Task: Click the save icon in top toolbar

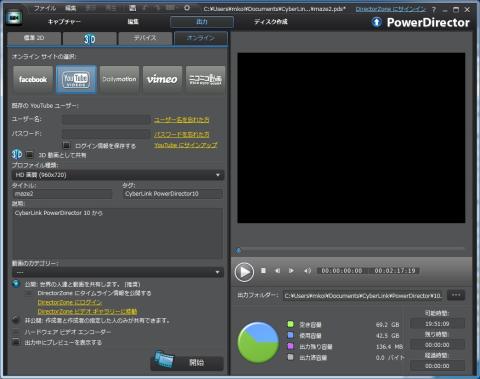Action: pos(133,8)
